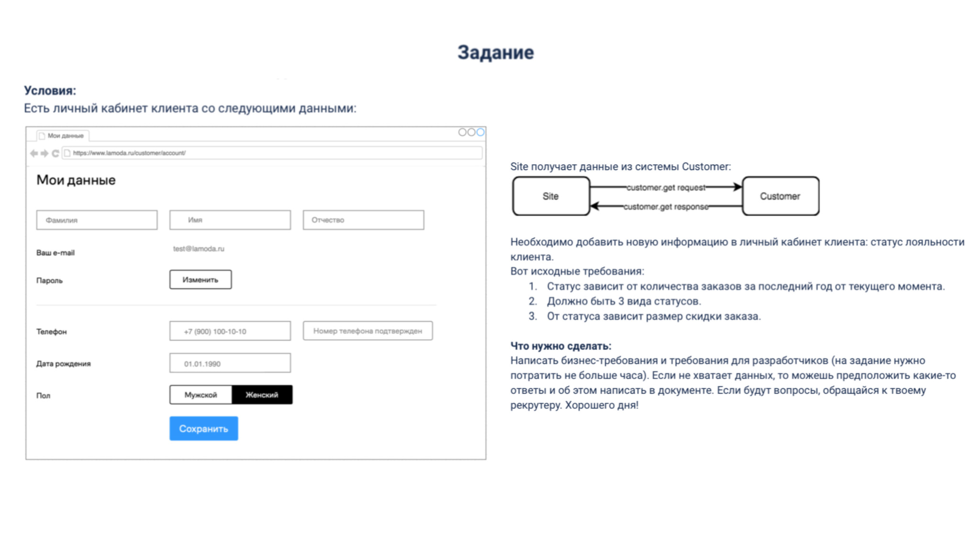The width and height of the screenshot is (980, 551).
Task: Click the Фамилия input field
Action: [97, 220]
